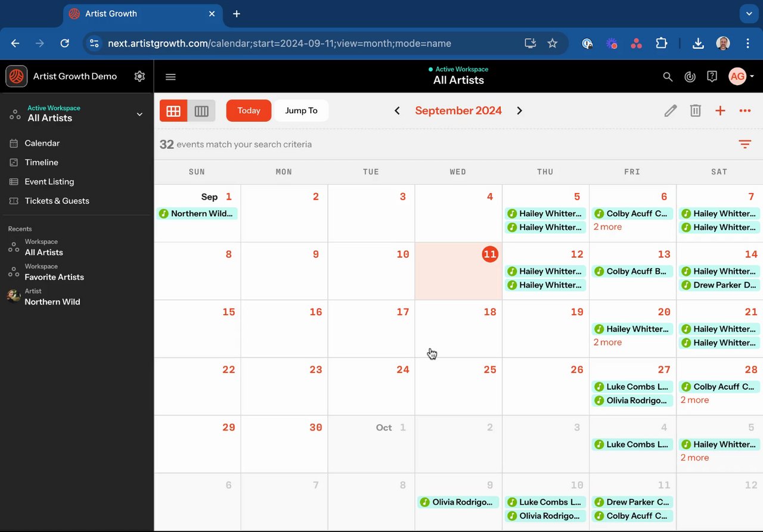Add a new event with the plus icon
Screen dimensions: 763x532
(720, 111)
